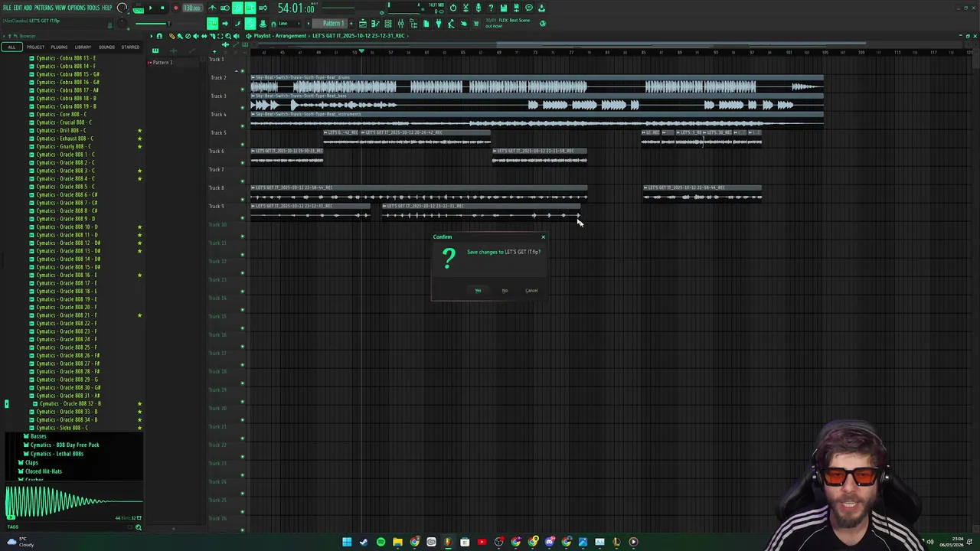Image resolution: width=980 pixels, height=551 pixels.
Task: Click Cancel in the Confirm dialog
Action: point(531,290)
